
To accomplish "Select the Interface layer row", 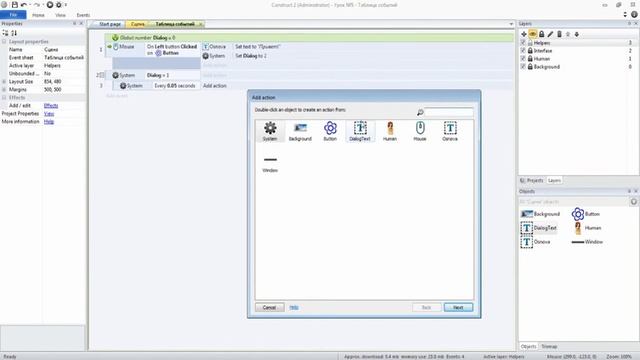I will coord(577,51).
